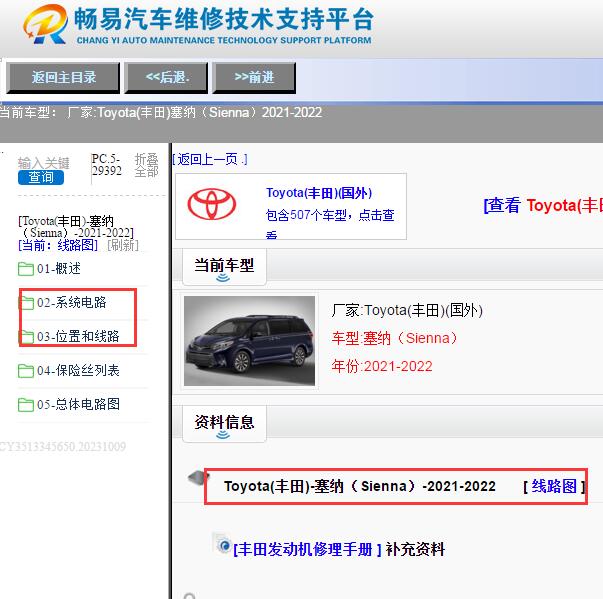Click the [Toyota(丰田)-塞纳 sidebar heading
Screen dimensions: 603x599
[x=76, y=227]
